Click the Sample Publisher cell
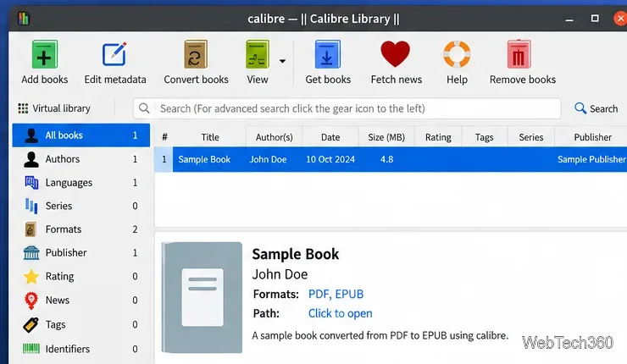Viewport: 627px width, 364px height. (x=591, y=159)
